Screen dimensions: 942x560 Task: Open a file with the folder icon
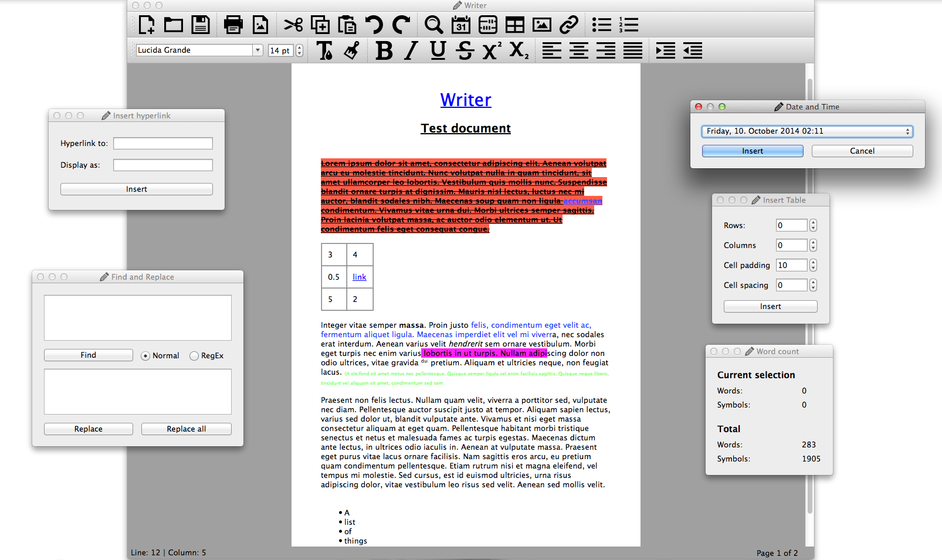174,25
